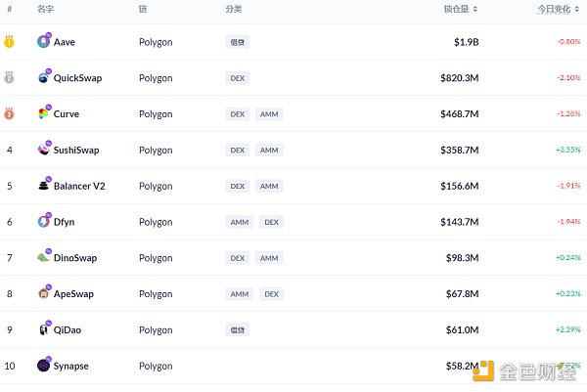This screenshot has width=587, height=392.
Task: Click the $358.7M value in SushiSwap row
Action: point(459,151)
